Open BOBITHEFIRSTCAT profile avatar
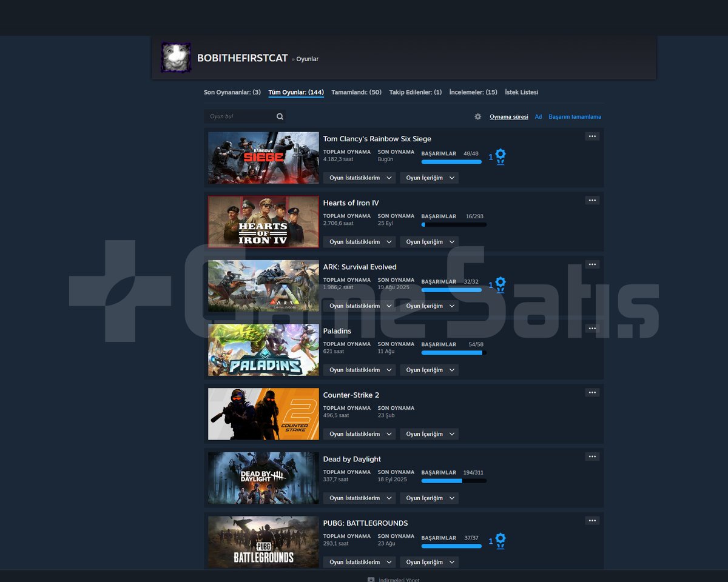Screen dimensions: 728x582 pos(176,58)
